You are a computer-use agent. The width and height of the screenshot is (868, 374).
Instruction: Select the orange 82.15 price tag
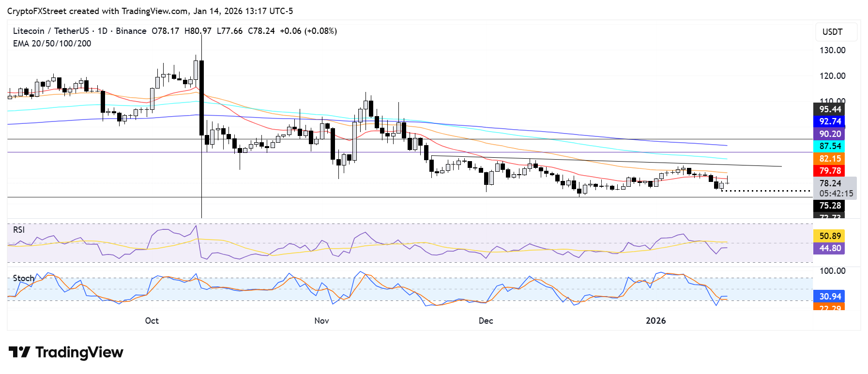point(830,159)
